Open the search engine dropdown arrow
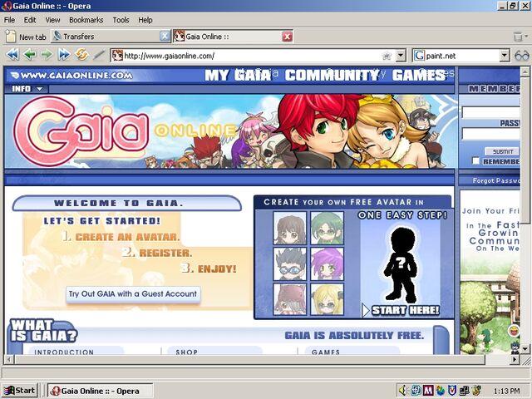The image size is (532, 399). 505,56
